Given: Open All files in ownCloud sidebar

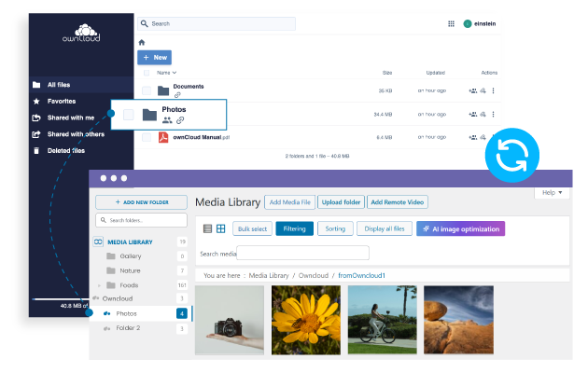Looking at the screenshot, I should tap(81, 85).
